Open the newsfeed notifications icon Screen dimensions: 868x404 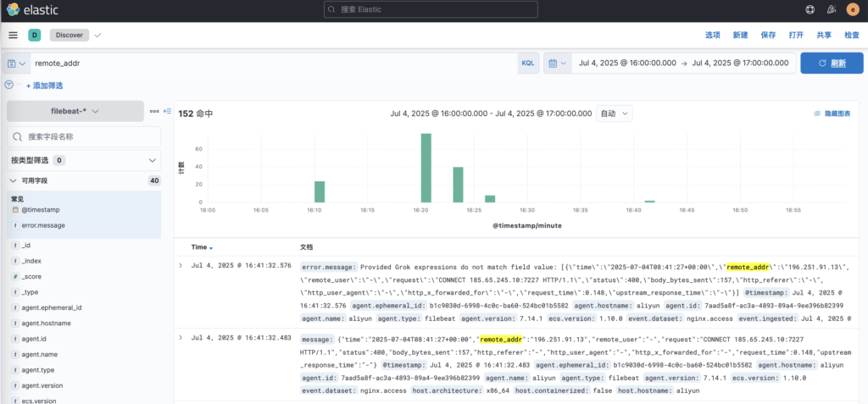pyautogui.click(x=831, y=9)
